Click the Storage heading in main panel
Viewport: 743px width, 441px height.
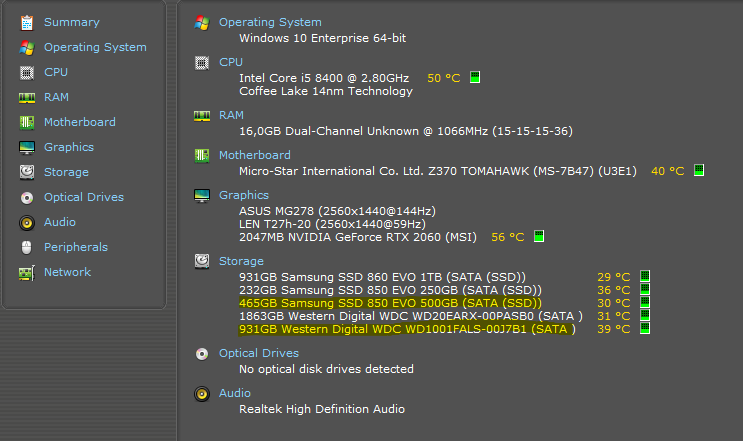pos(243,261)
